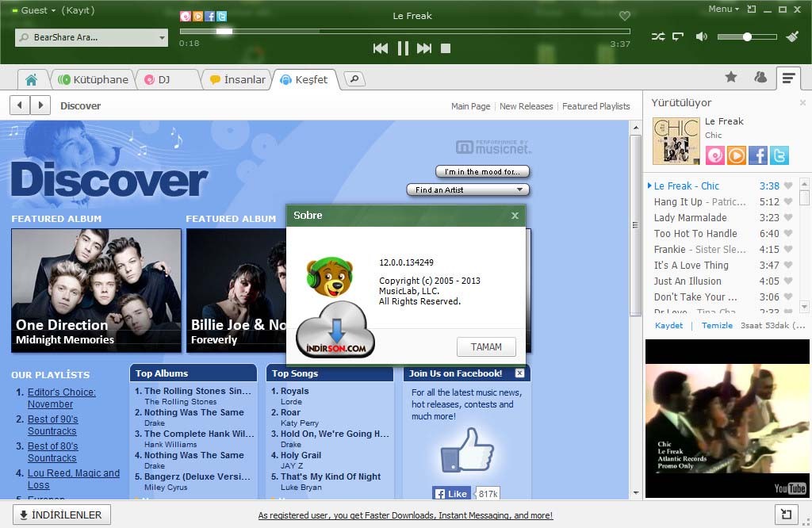Open Royals in Top Songs
812x528 pixels.
(x=294, y=392)
